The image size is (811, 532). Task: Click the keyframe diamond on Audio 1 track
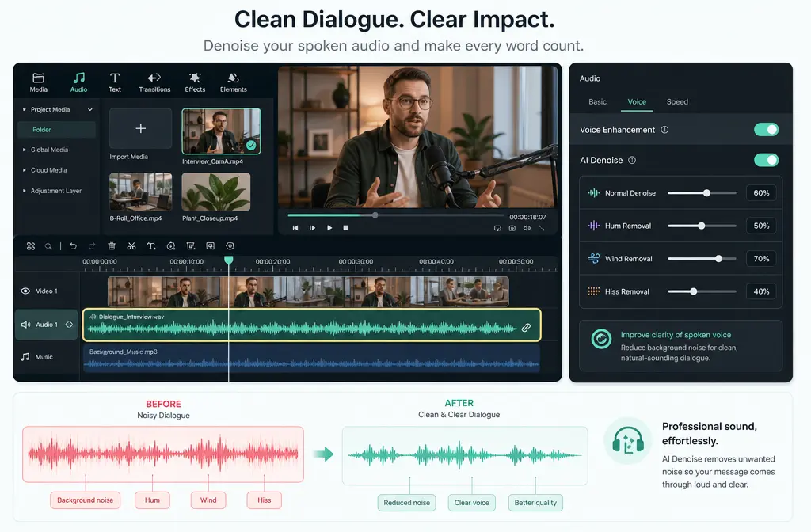[69, 325]
